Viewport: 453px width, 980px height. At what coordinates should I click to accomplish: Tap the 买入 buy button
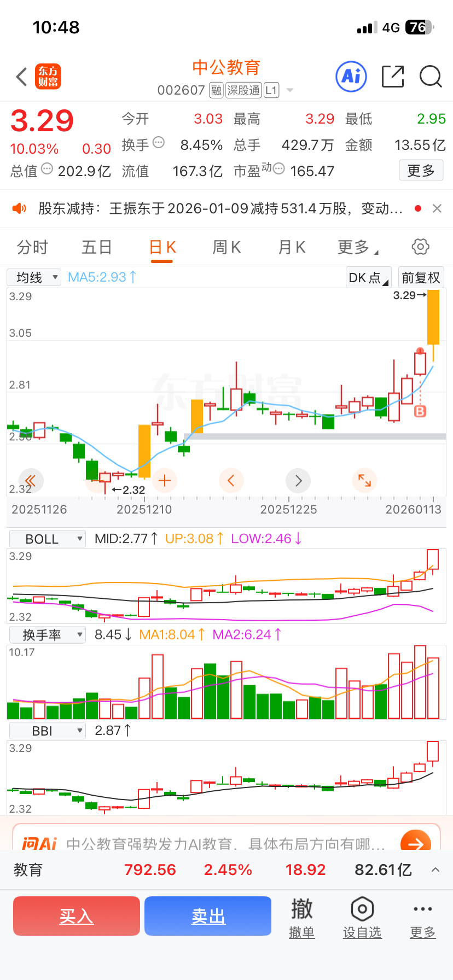77,916
